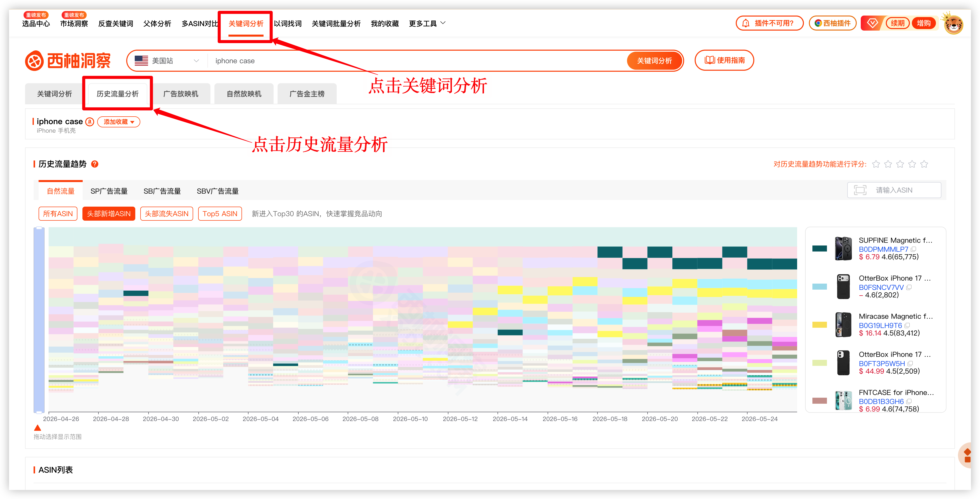Rate the feature three stars

[900, 164]
